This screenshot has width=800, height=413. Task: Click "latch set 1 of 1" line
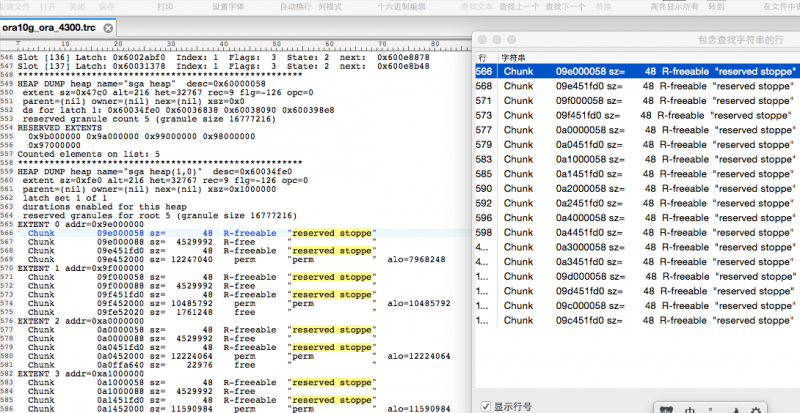[x=64, y=198]
